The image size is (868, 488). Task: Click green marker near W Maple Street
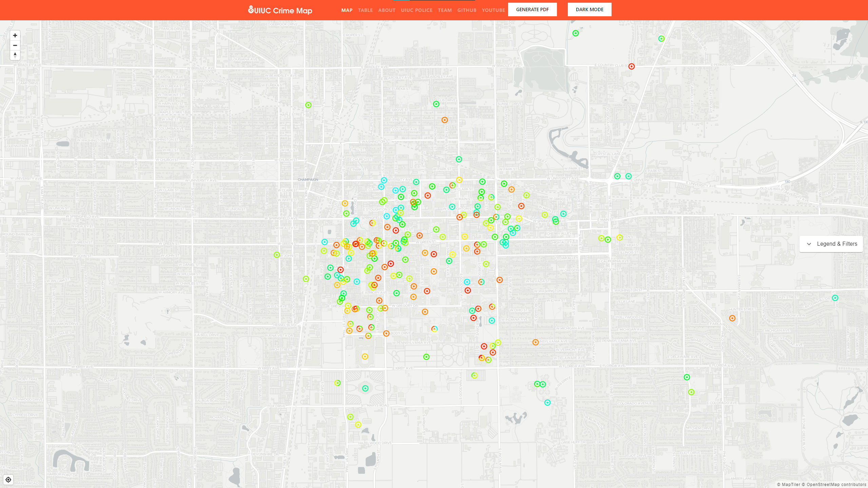coord(308,105)
